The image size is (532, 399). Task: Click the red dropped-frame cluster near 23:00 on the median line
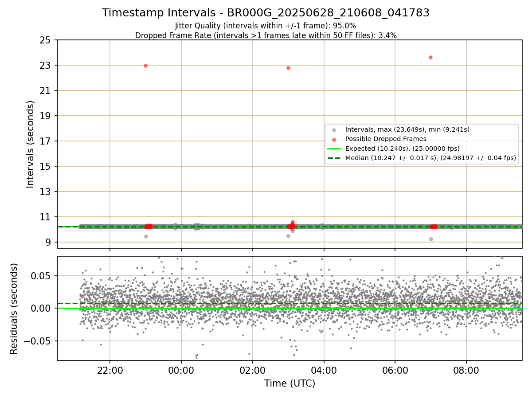149,226
